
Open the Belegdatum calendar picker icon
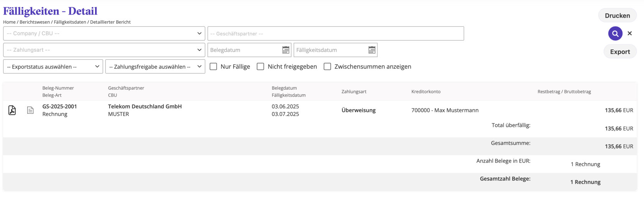coord(286,50)
